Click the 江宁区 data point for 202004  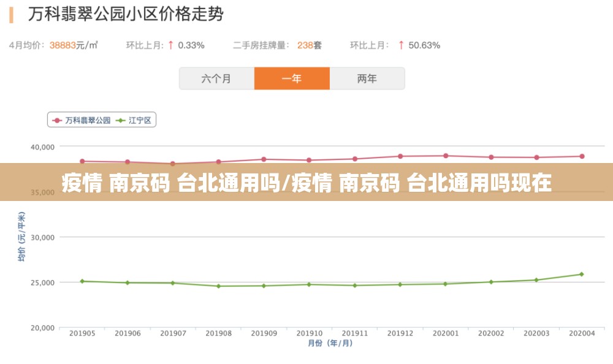click(x=582, y=275)
